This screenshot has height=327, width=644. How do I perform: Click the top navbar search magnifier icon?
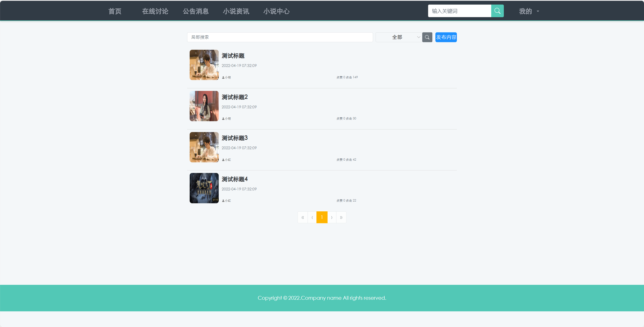click(497, 11)
